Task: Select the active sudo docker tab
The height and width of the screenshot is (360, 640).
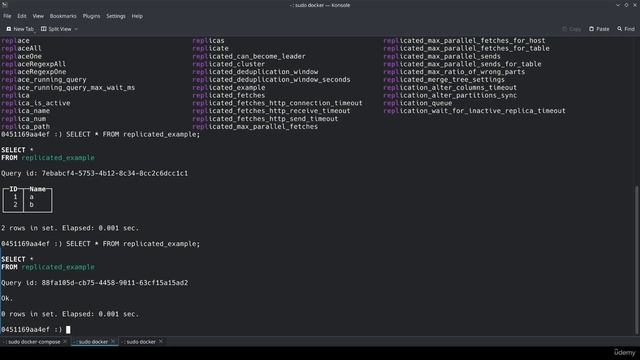Action: (93, 342)
